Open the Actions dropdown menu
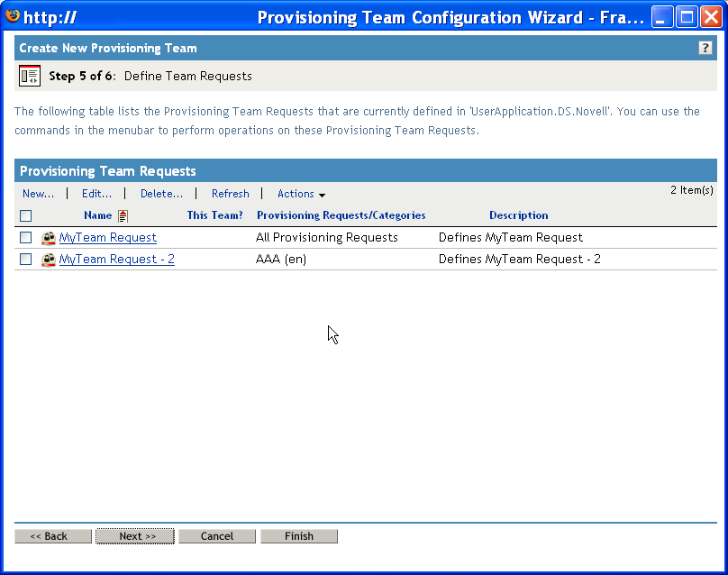 [x=301, y=194]
